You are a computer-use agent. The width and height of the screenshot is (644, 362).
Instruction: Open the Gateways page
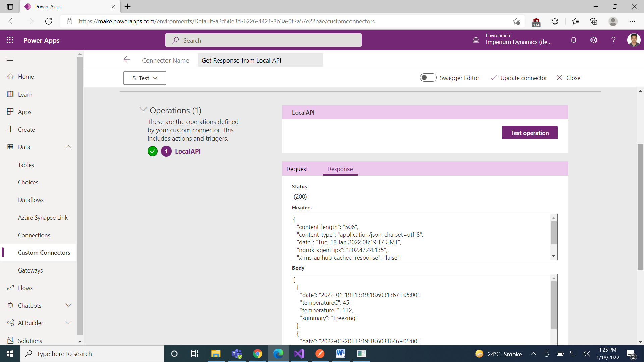(30, 270)
